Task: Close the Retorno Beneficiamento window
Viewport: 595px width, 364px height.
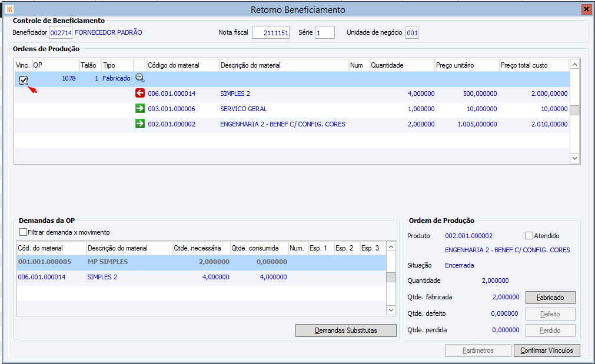Action: (586, 9)
